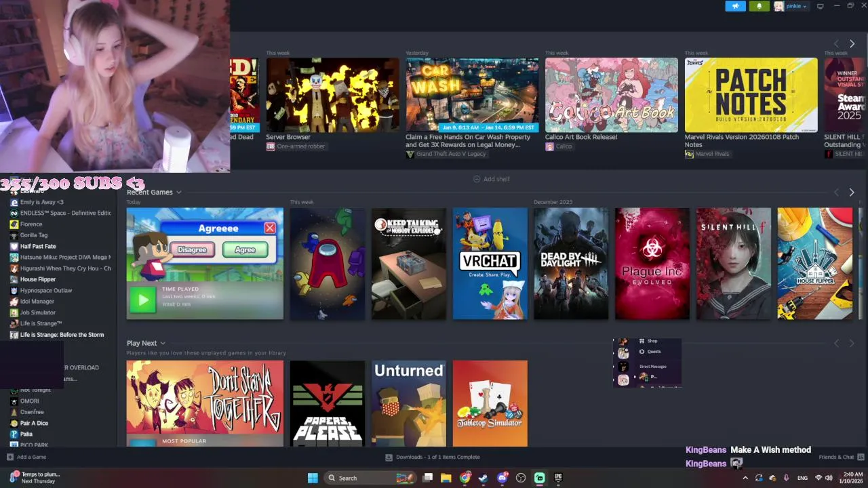868x488 pixels.
Task: Open Windows Start menu
Action: pos(313,478)
